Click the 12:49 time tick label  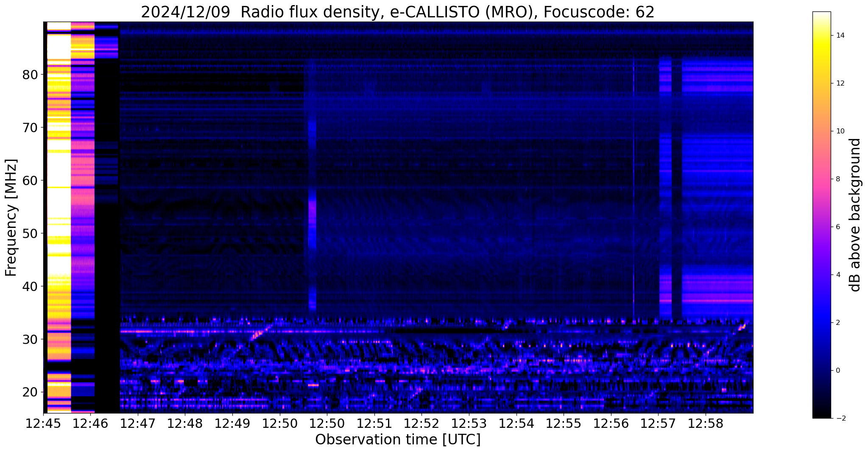pos(232,424)
